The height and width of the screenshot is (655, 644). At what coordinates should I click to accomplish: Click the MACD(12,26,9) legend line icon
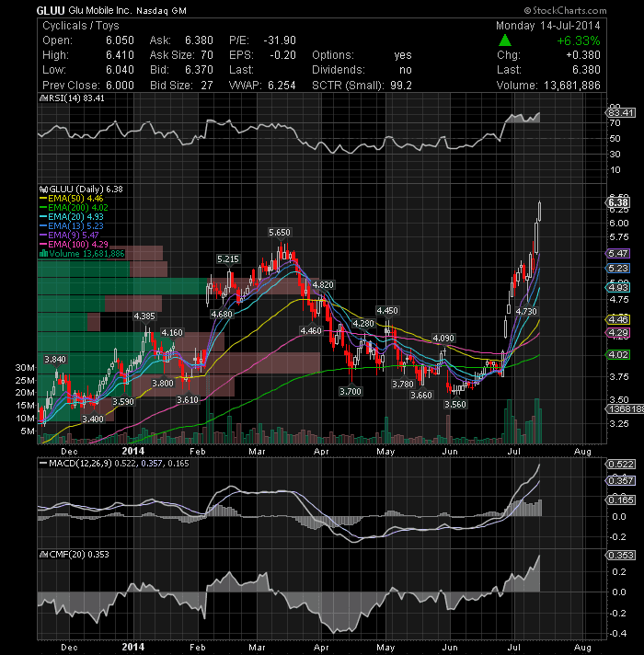43,464
